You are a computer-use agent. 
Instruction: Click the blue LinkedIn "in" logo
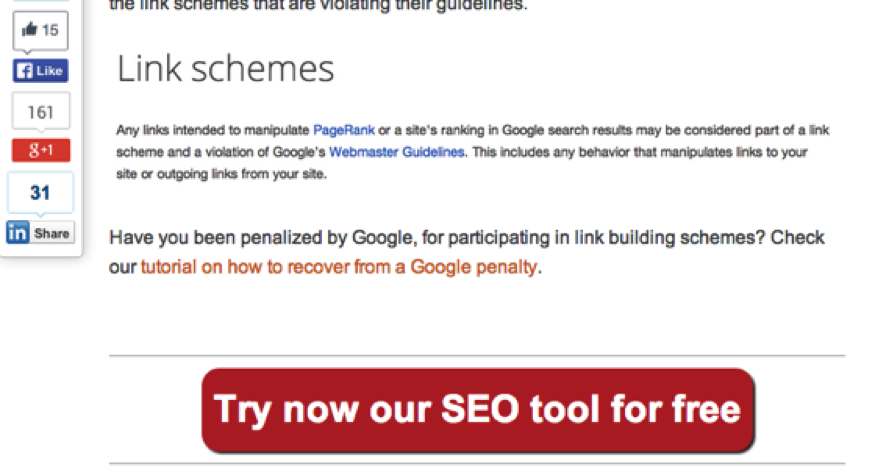pos(17,232)
